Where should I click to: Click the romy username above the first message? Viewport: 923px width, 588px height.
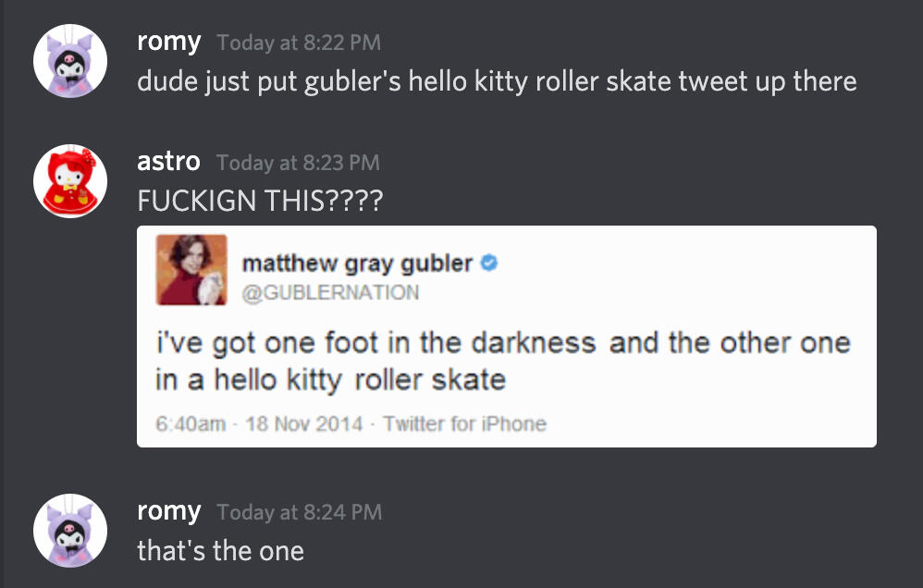coord(168,42)
